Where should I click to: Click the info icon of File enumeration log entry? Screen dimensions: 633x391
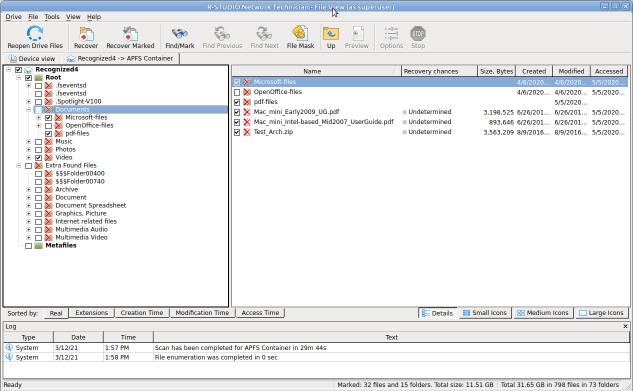click(x=9, y=357)
